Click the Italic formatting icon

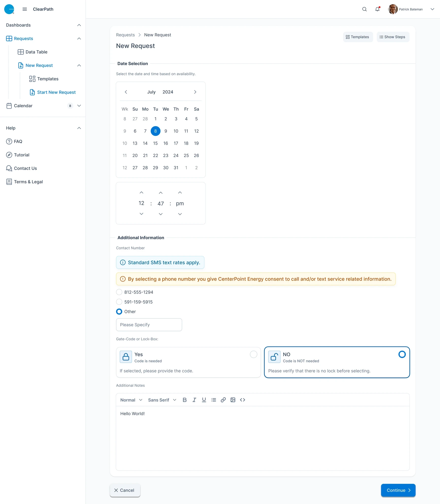point(194,400)
